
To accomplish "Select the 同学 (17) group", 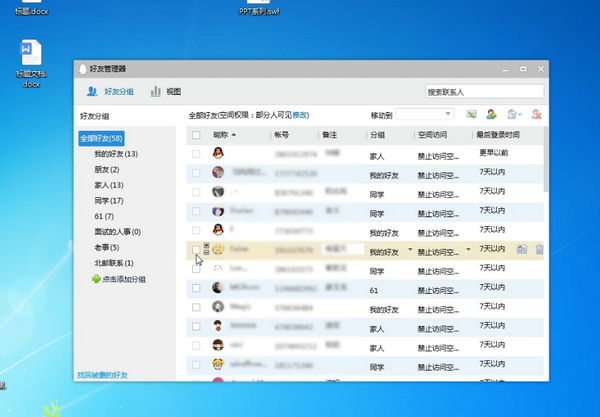I will (109, 200).
